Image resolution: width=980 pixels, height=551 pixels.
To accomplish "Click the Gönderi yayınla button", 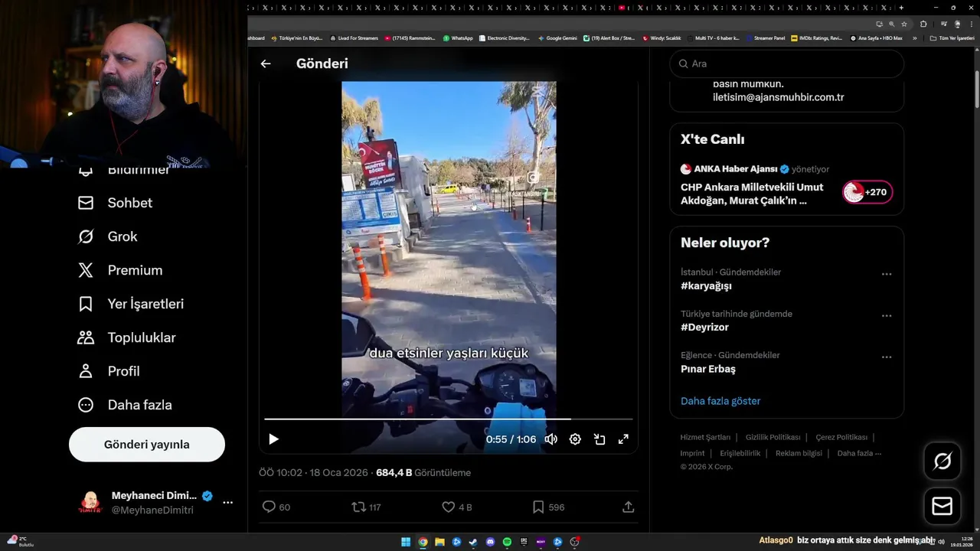I will [147, 445].
